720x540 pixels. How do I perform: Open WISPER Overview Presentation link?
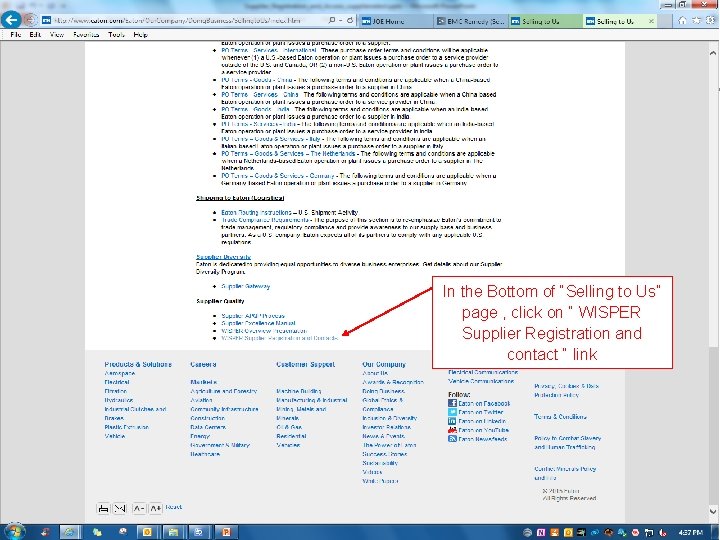tap(264, 331)
